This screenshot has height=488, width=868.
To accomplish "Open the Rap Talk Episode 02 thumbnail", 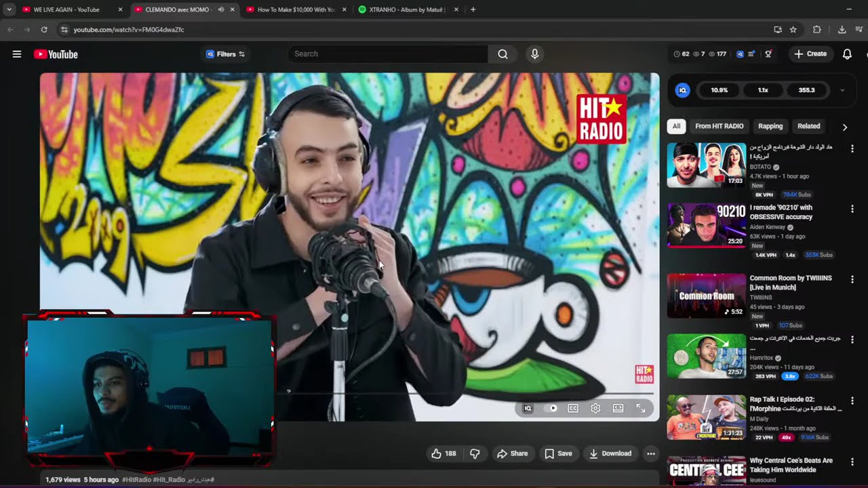I will (x=706, y=418).
